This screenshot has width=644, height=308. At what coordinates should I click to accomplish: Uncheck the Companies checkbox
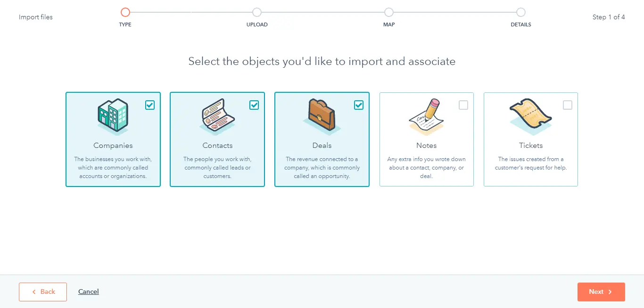[150, 105]
